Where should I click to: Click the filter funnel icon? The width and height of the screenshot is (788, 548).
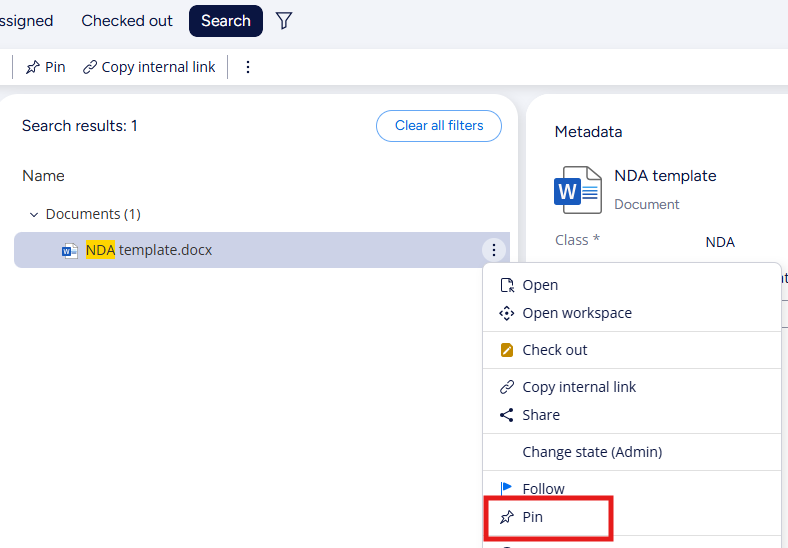click(x=284, y=21)
